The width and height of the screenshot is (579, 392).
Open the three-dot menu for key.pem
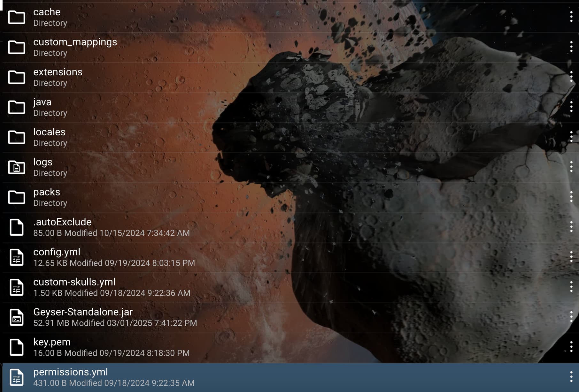[571, 347]
